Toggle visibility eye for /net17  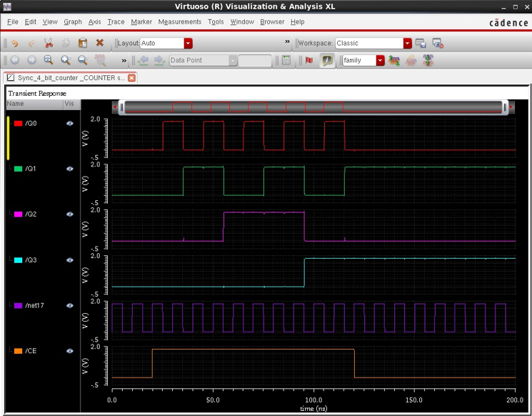click(x=70, y=306)
